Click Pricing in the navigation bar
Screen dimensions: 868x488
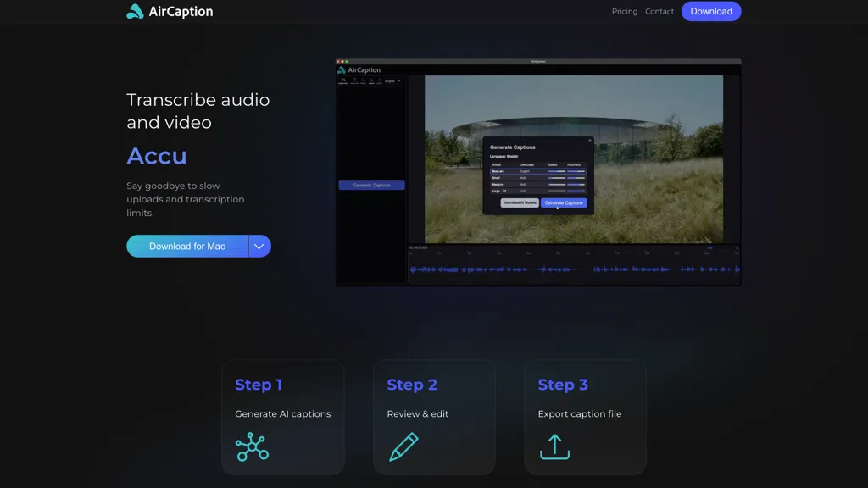(x=625, y=11)
